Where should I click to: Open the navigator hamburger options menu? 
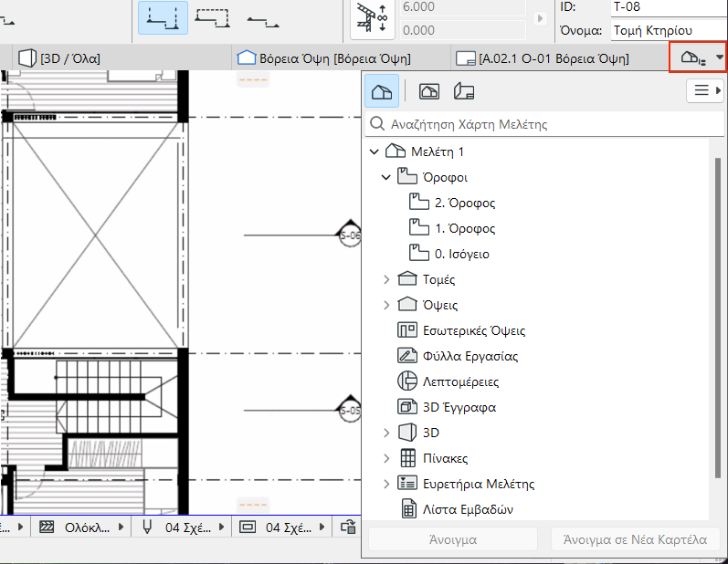(703, 90)
